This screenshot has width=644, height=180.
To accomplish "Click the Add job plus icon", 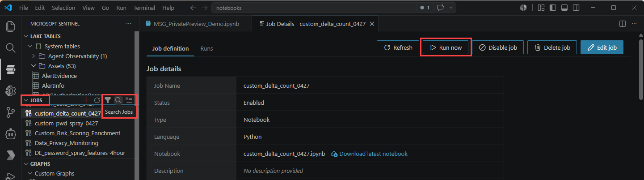I will 87,100.
